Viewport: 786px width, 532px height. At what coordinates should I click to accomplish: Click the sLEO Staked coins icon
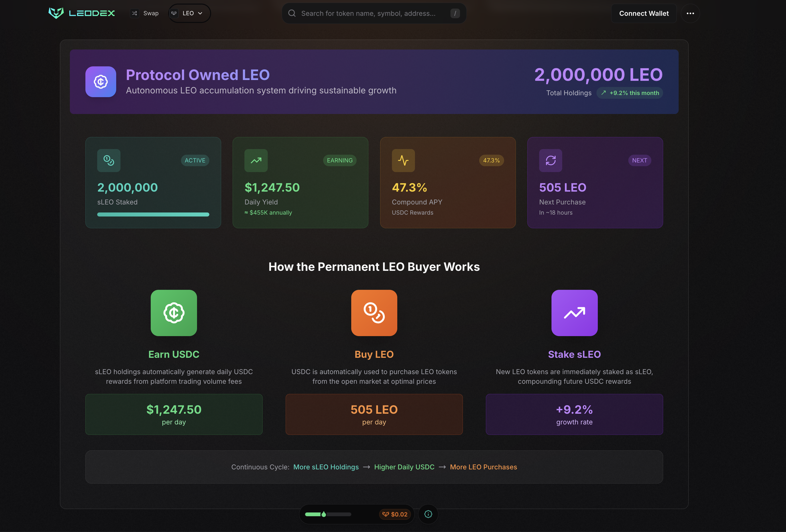(109, 160)
